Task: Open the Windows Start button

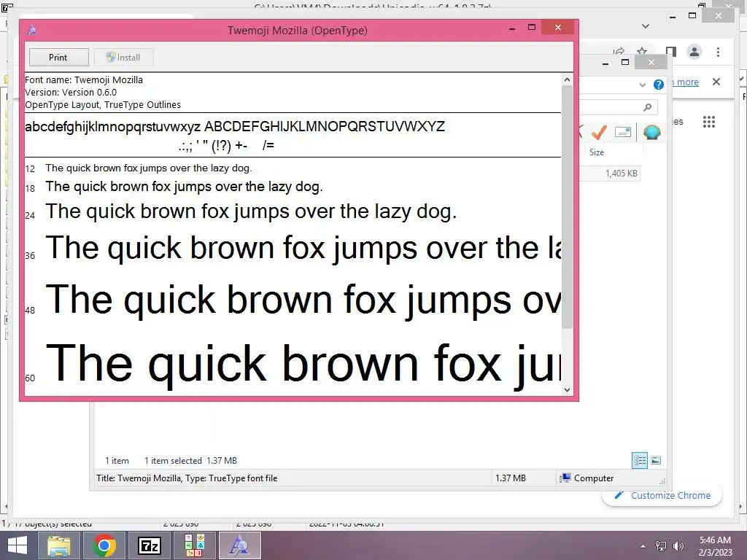Action: 18,545
